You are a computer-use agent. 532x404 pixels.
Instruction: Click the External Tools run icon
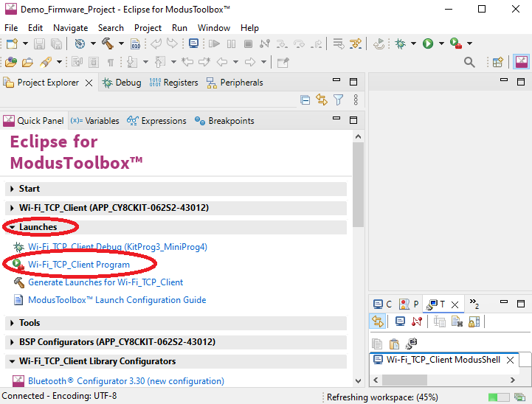[x=456, y=43]
